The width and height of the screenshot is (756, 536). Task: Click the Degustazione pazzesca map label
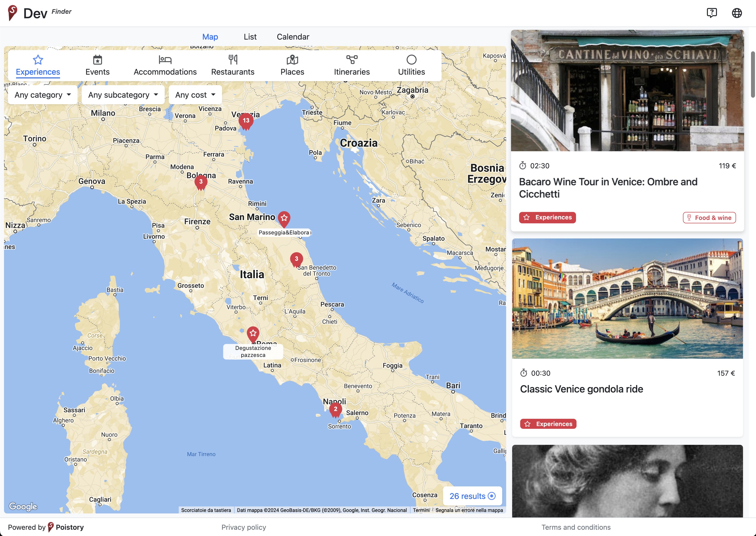253,351
